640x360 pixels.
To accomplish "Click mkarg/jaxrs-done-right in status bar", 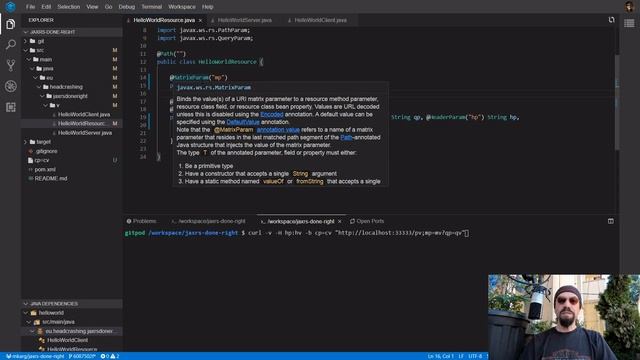I will (x=35, y=356).
